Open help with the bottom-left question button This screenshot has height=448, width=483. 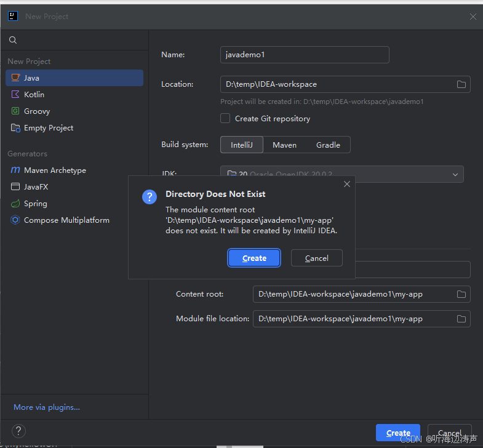(18, 431)
